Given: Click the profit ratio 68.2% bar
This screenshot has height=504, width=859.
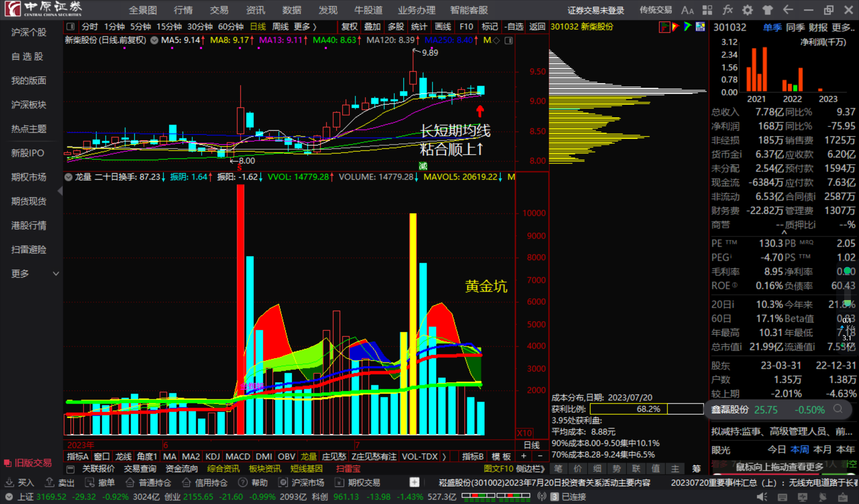Looking at the screenshot, I should [x=646, y=409].
